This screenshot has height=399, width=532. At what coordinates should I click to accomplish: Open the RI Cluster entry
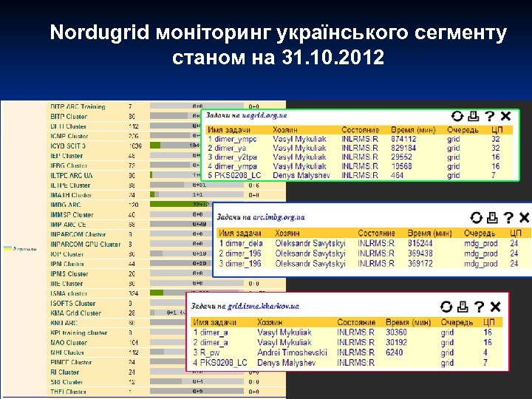(65, 372)
